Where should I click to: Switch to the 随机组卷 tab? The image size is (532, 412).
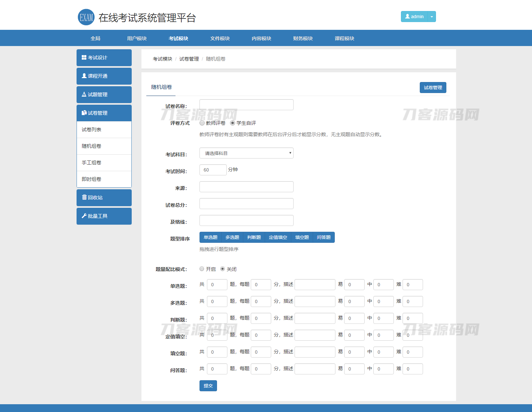[161, 87]
